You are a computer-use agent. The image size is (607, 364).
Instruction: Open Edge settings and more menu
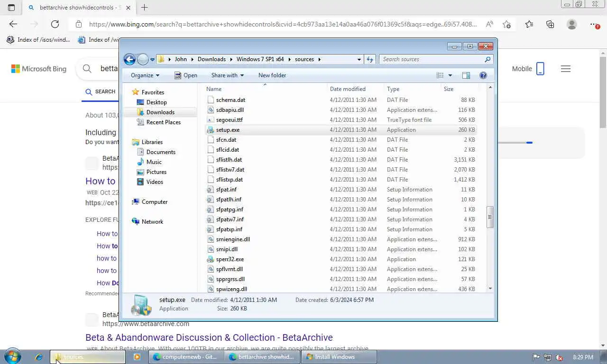pyautogui.click(x=594, y=24)
